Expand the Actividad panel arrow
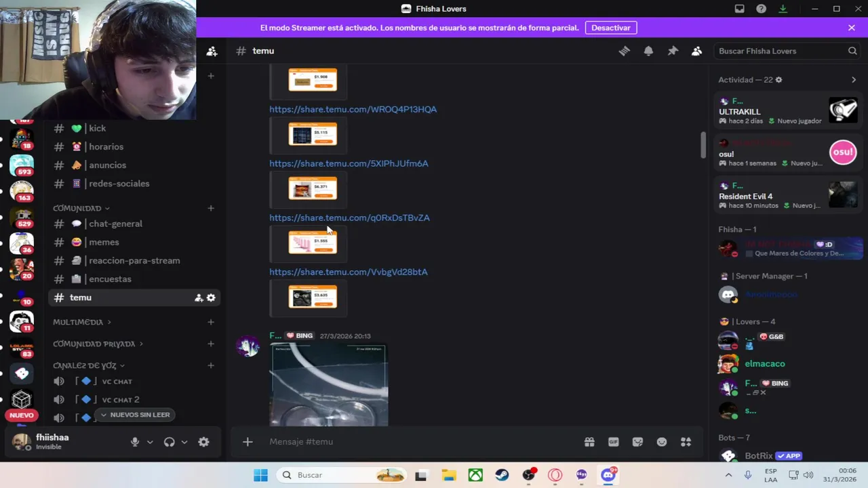868x488 pixels. point(854,80)
